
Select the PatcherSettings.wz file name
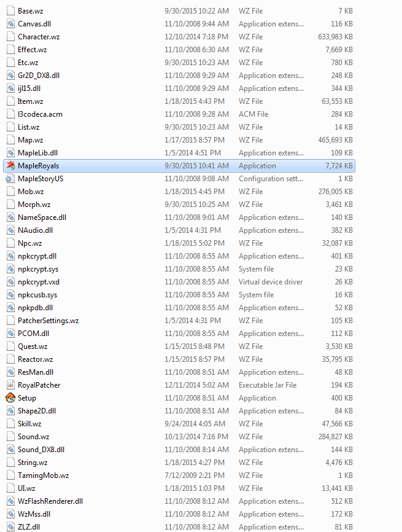(48, 320)
